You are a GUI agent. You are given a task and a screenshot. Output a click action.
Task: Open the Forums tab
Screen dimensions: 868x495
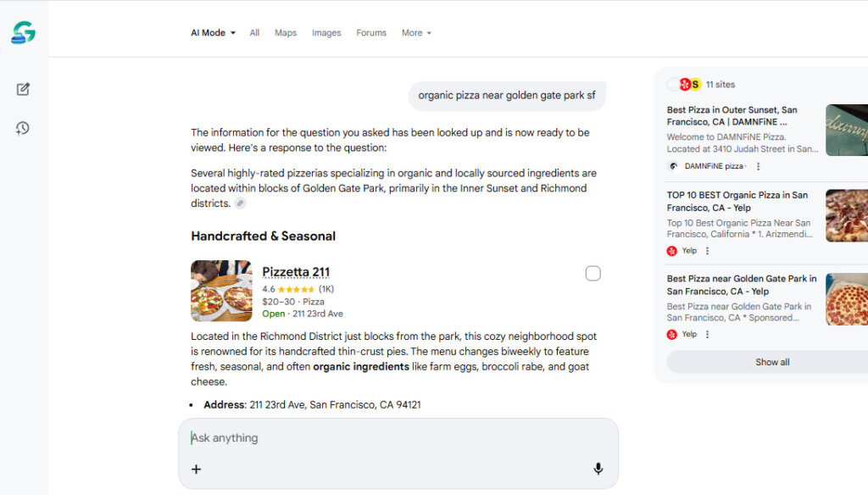[x=371, y=33]
